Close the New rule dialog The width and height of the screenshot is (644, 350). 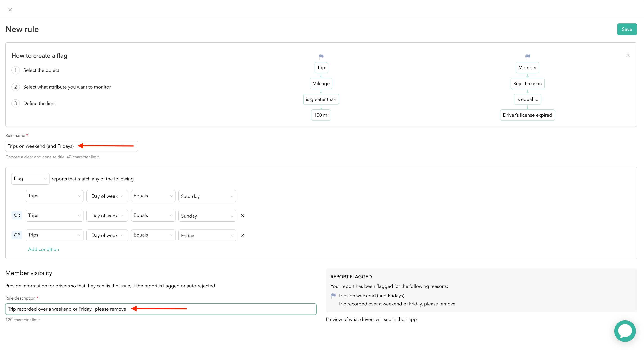(10, 9)
